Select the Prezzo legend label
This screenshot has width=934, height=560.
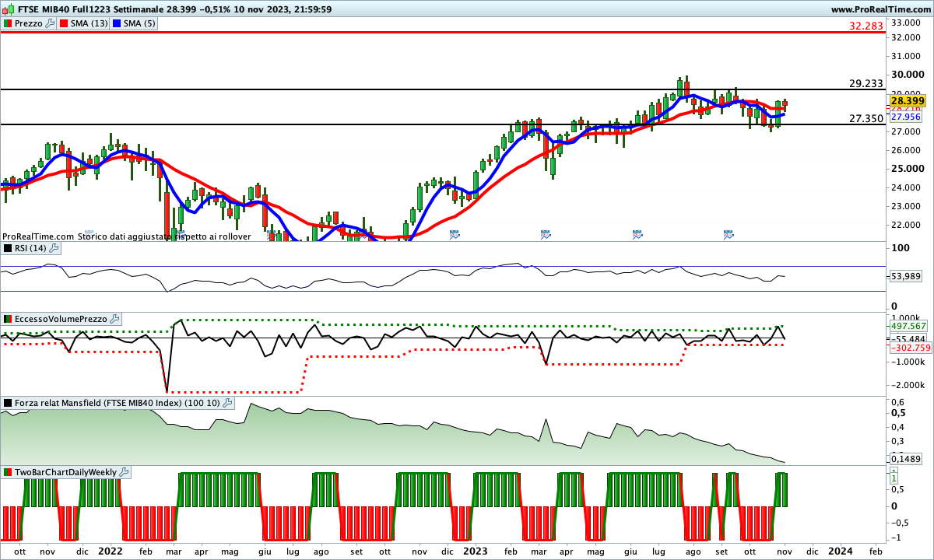(30, 24)
